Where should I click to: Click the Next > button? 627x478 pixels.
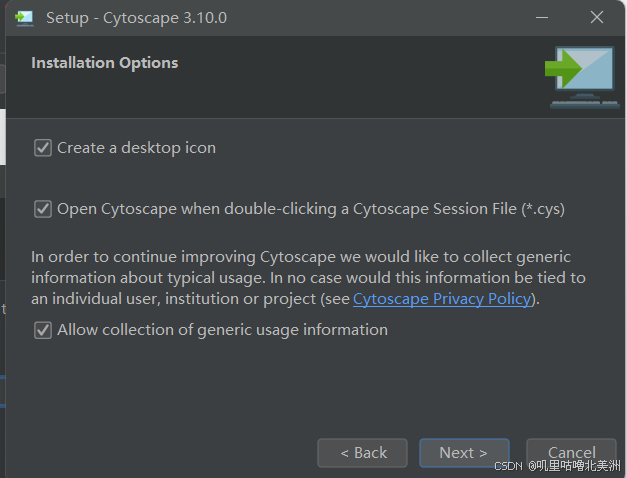[464, 453]
